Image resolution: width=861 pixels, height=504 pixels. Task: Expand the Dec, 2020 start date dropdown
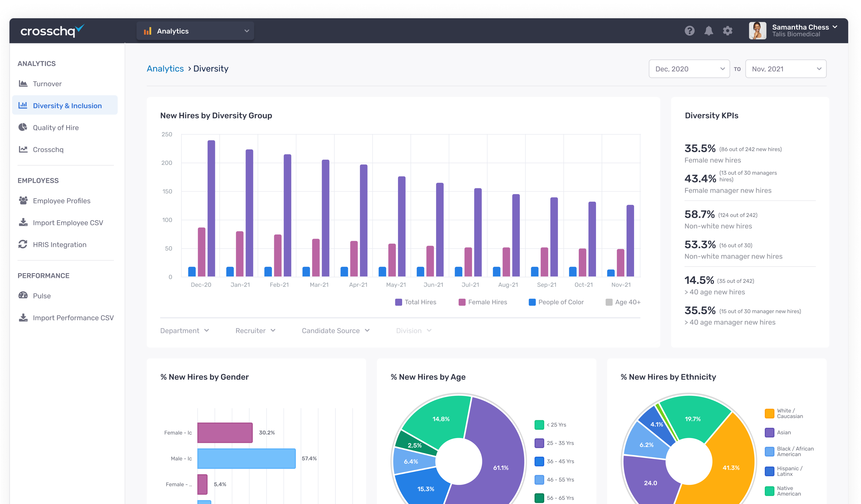point(689,69)
